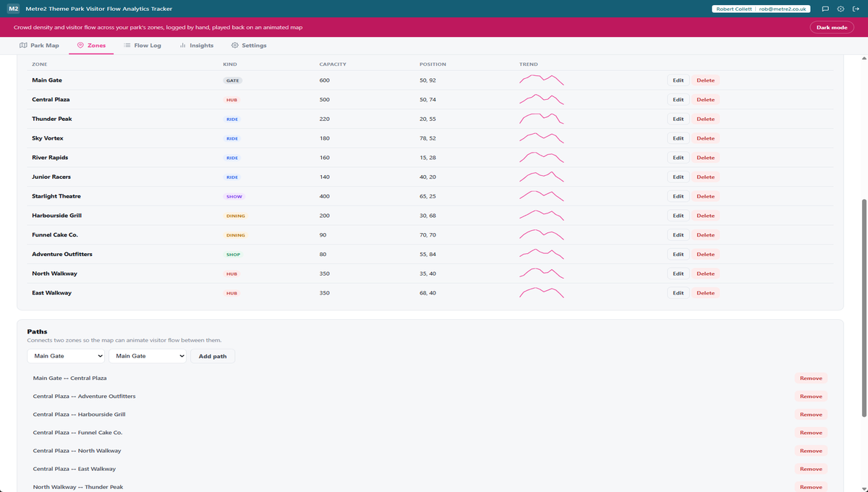This screenshot has width=868, height=492.
Task: Delete the Harbourside Grill zone
Action: [x=705, y=216]
